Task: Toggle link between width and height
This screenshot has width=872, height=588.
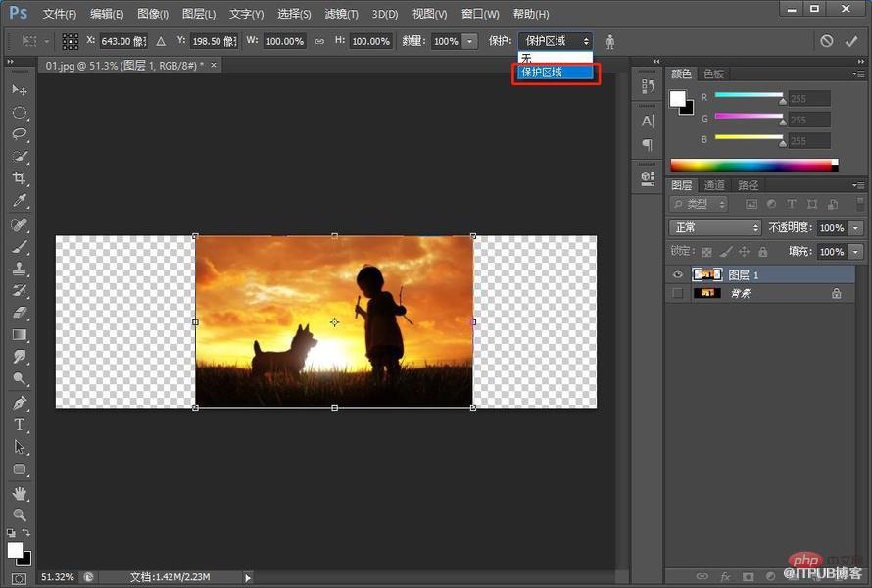Action: [x=319, y=42]
